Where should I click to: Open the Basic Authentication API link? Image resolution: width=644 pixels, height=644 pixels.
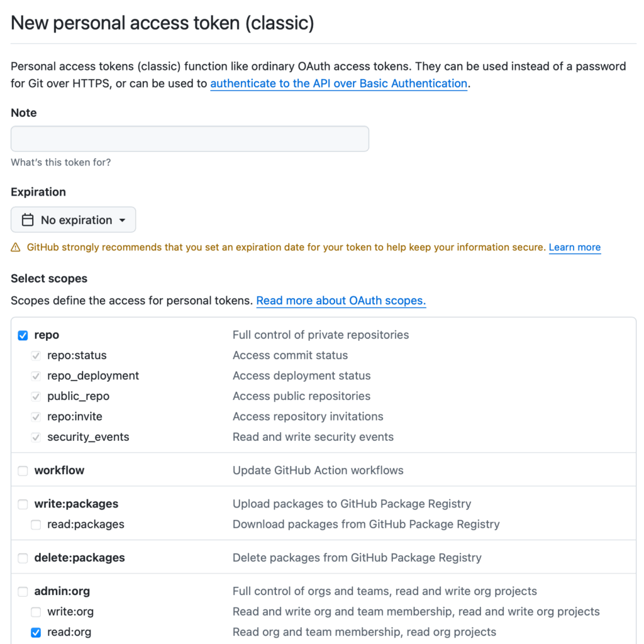(x=339, y=84)
